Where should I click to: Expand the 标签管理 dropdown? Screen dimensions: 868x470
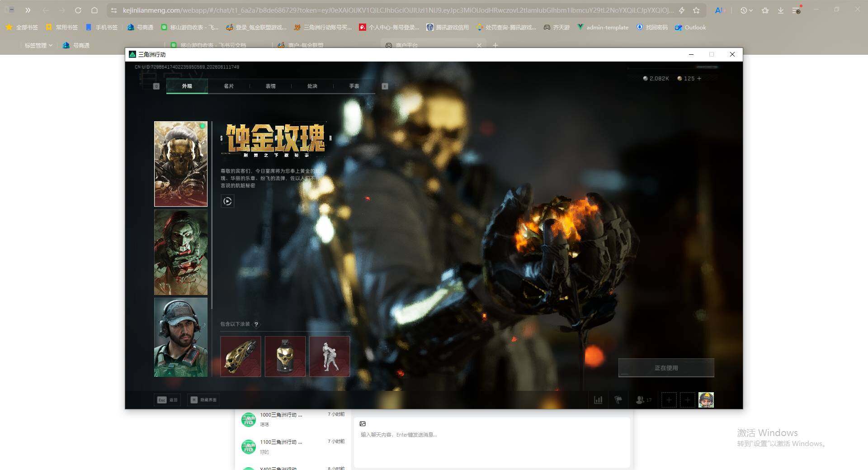click(x=38, y=45)
